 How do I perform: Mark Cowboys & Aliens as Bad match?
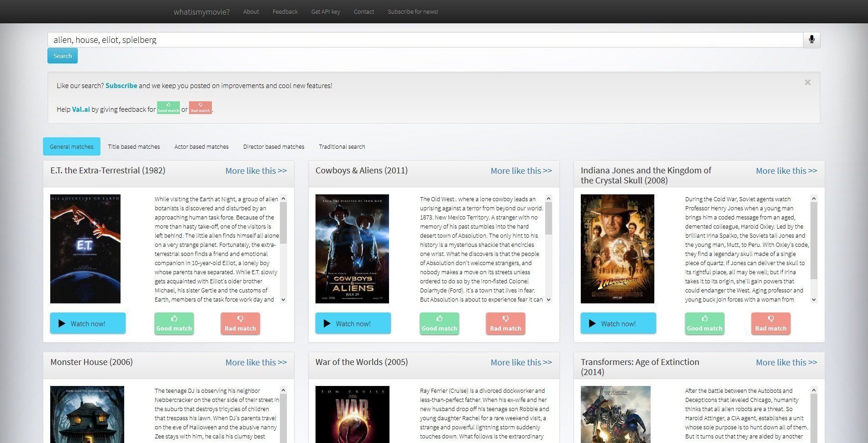pos(505,323)
